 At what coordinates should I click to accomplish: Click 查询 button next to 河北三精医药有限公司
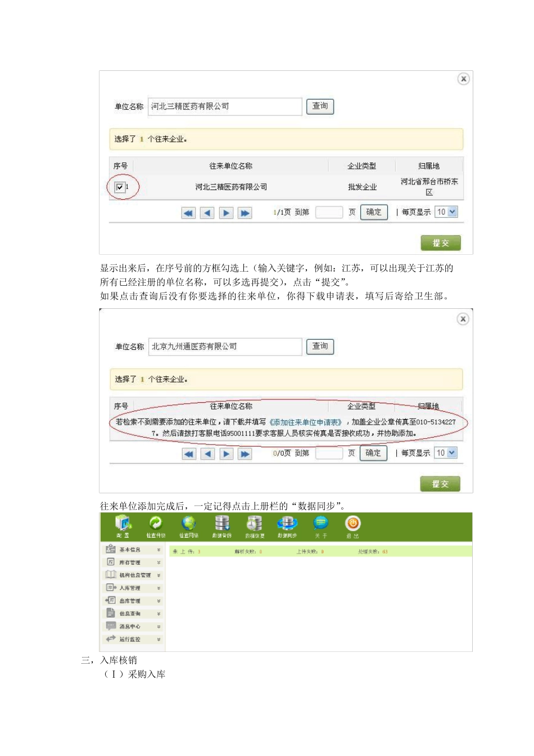pyautogui.click(x=320, y=106)
